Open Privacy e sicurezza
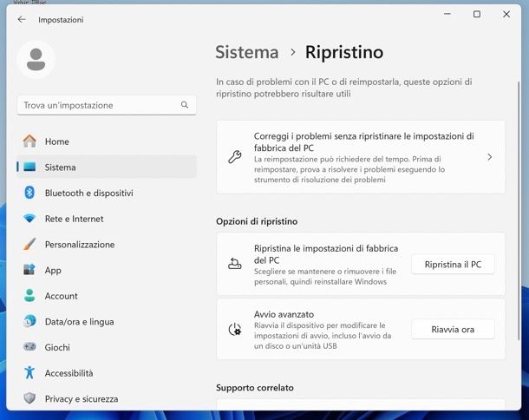The height and width of the screenshot is (420, 529). tap(107, 398)
